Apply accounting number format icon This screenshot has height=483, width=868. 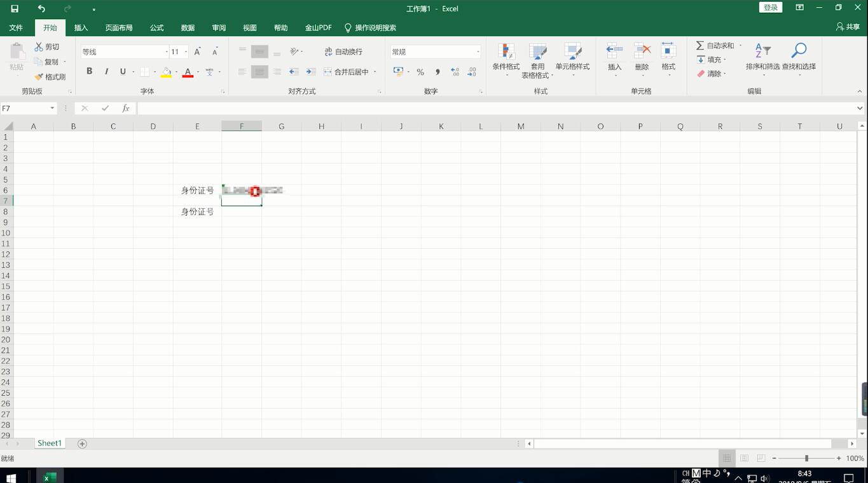coord(398,71)
